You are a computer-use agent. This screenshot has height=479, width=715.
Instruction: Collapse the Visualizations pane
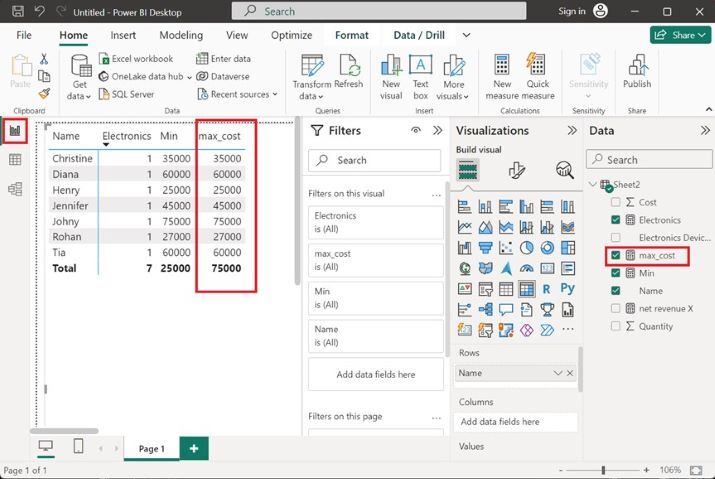572,130
